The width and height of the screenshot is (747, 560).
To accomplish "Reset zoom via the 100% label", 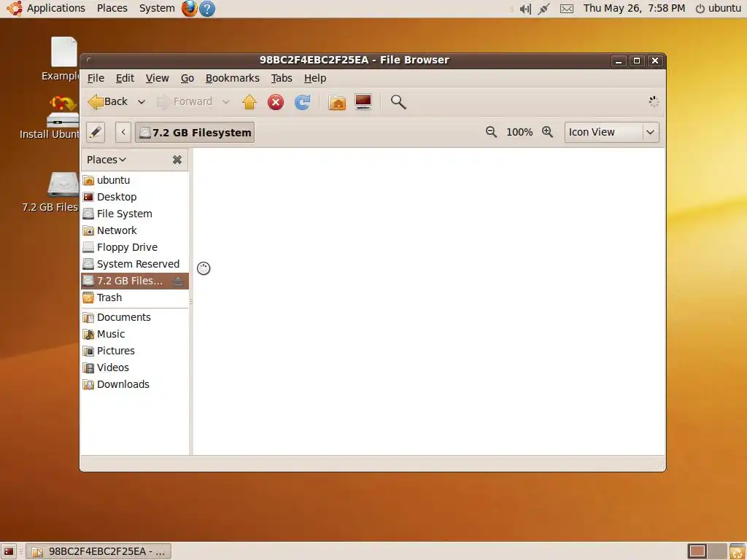I will point(519,132).
